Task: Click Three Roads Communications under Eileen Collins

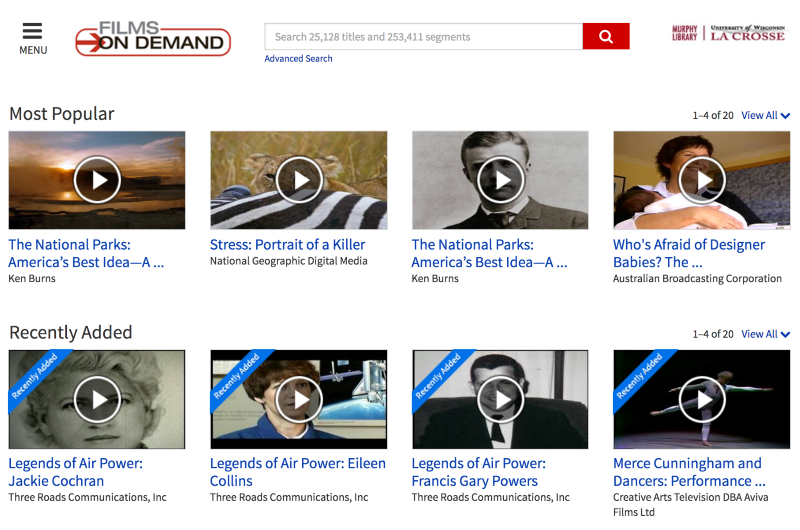Action: coord(289,497)
